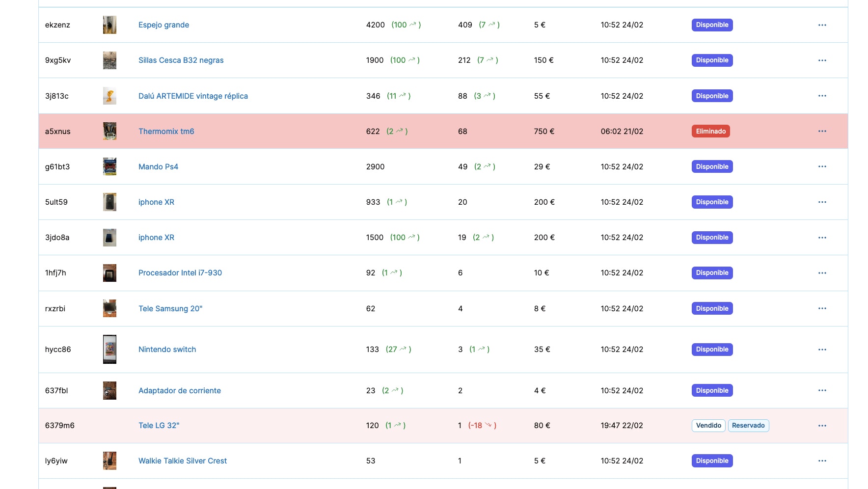Open Procesador Intel i7-930 listing
The height and width of the screenshot is (489, 868).
(x=180, y=272)
